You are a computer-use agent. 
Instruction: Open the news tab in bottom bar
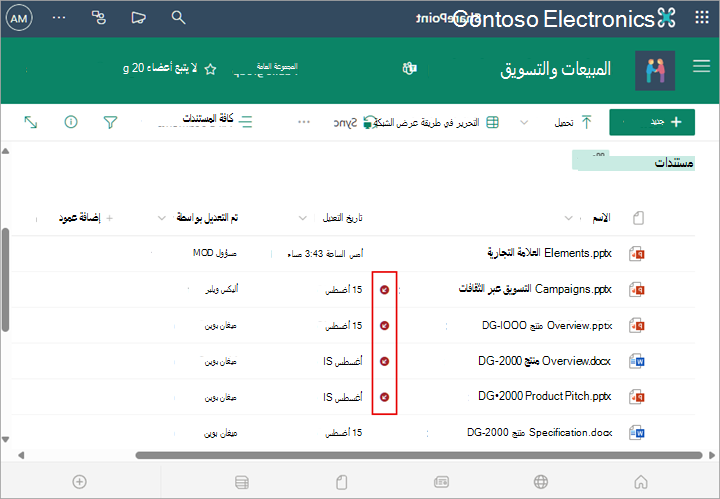point(441,482)
